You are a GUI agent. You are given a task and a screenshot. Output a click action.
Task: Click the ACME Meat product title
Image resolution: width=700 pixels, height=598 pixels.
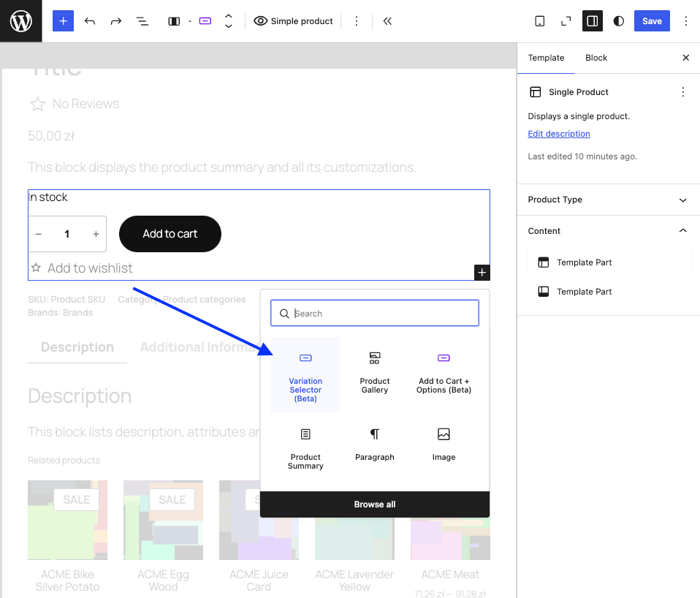[x=450, y=575]
